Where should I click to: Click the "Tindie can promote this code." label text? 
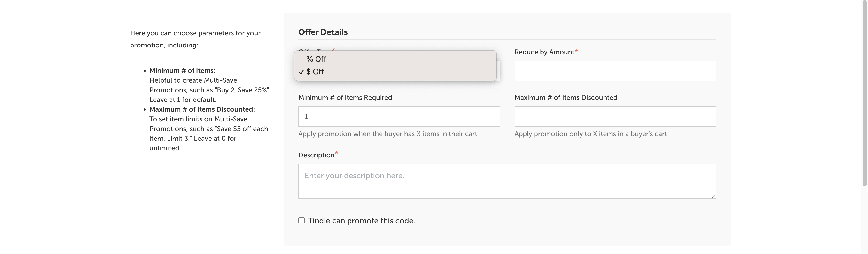click(361, 221)
